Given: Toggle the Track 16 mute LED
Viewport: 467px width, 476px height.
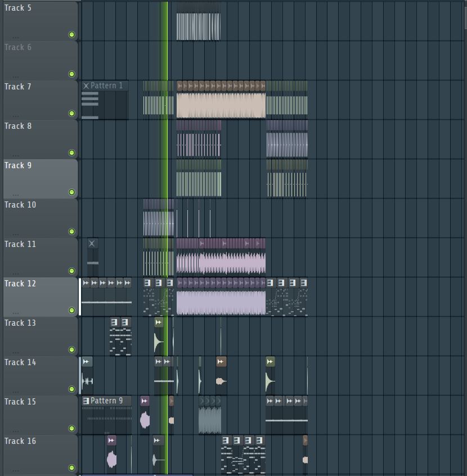Looking at the screenshot, I should pos(71,468).
